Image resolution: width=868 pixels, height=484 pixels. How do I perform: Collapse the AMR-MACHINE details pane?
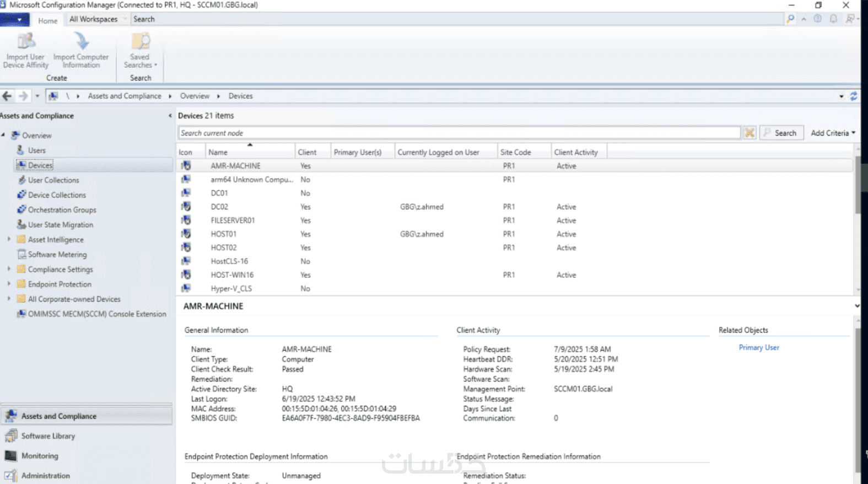[x=857, y=306]
